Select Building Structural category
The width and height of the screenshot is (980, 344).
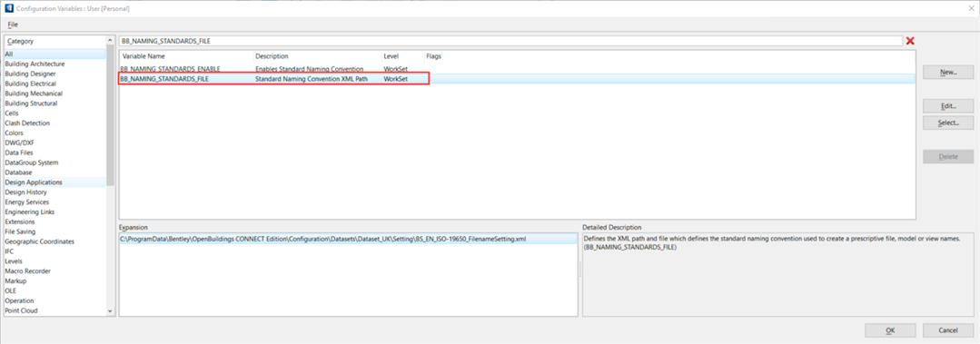(x=55, y=103)
